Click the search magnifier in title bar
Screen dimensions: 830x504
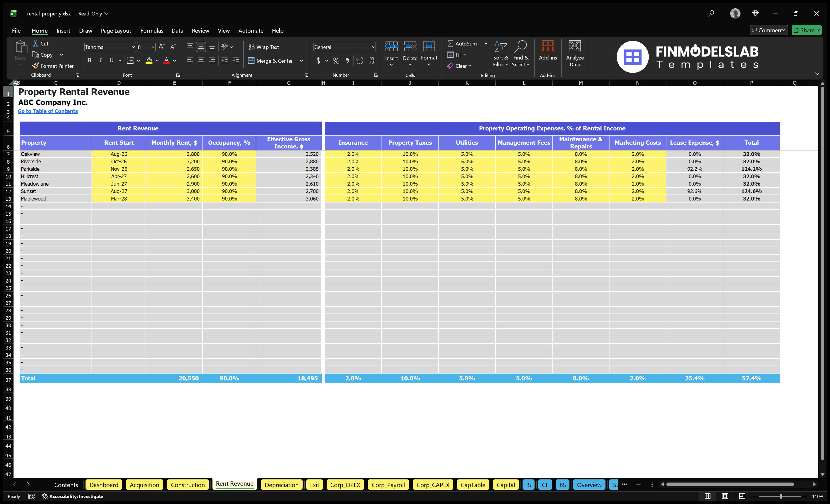711,13
